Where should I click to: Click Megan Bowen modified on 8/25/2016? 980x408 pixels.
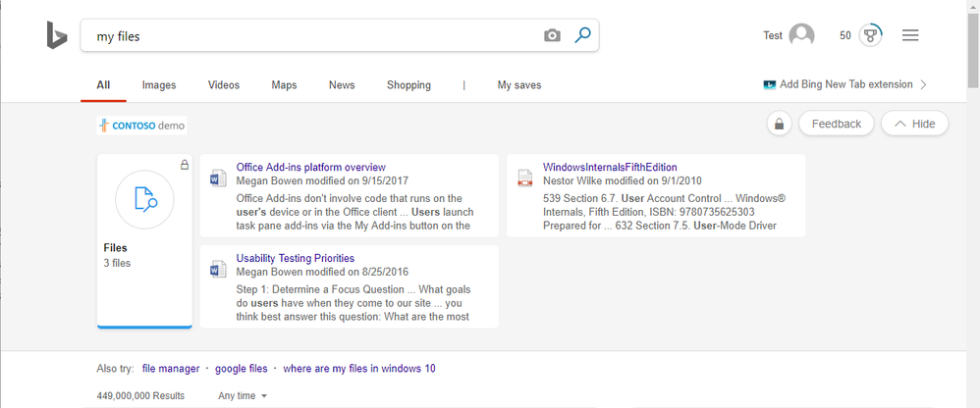click(322, 272)
